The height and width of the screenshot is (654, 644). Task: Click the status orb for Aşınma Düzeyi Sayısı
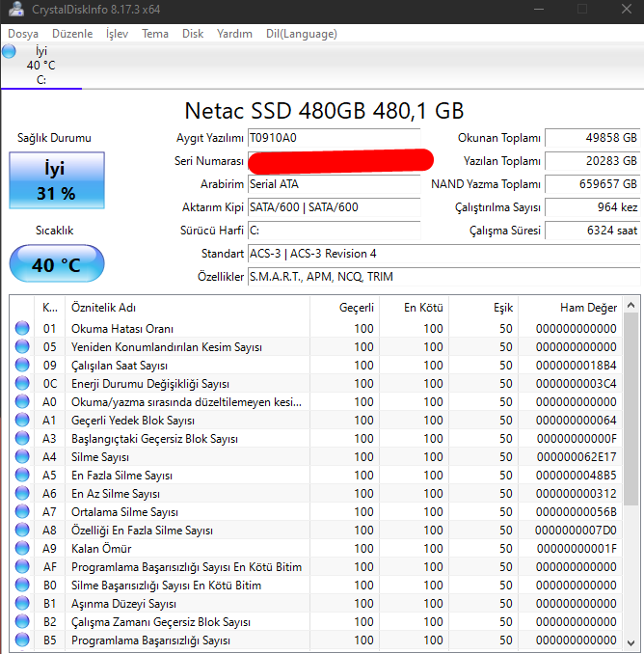pos(22,604)
